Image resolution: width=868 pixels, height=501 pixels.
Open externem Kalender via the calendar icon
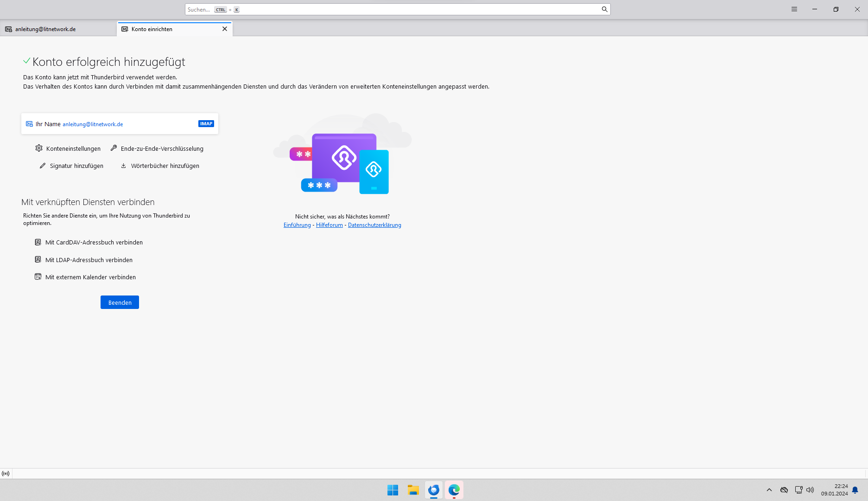point(38,276)
